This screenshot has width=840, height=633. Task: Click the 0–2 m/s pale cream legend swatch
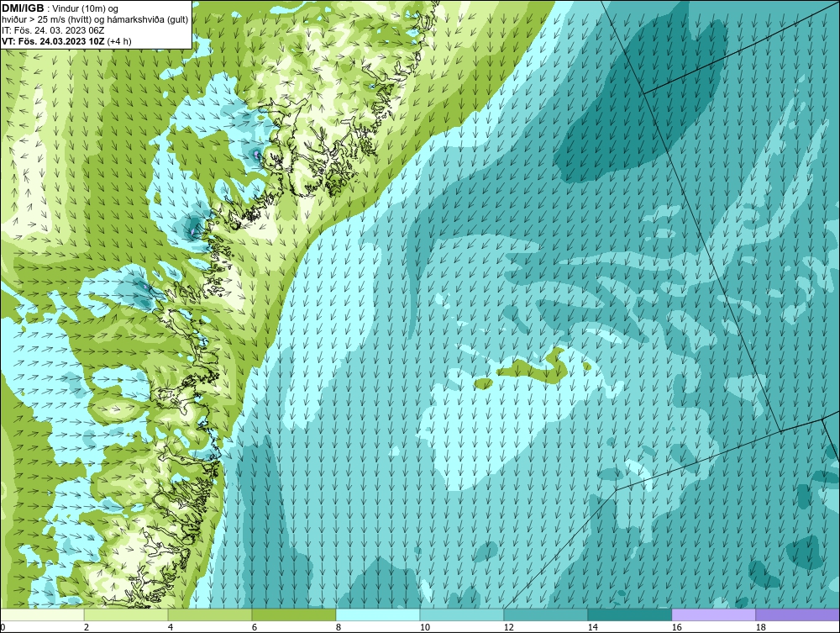click(x=42, y=615)
